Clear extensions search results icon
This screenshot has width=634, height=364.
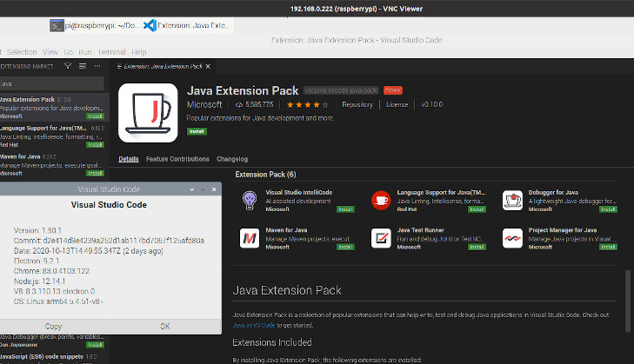tap(83, 66)
